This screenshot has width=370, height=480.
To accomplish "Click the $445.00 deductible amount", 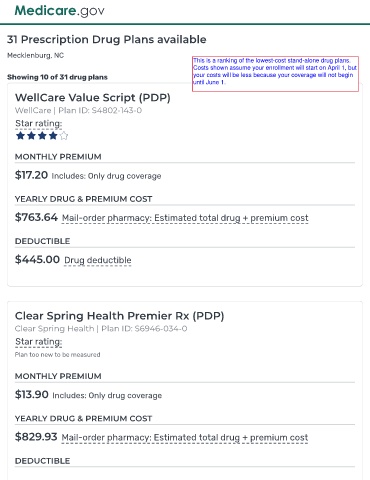I will tap(37, 259).
